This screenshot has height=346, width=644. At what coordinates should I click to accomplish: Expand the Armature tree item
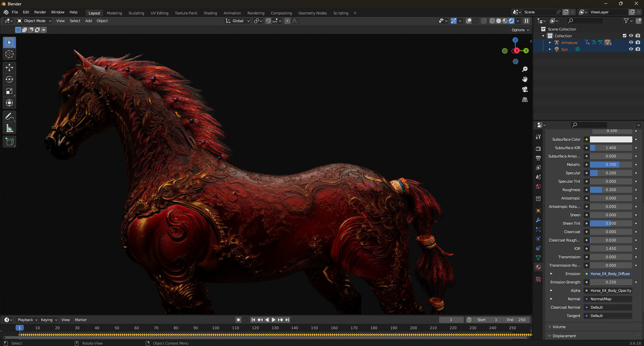pyautogui.click(x=550, y=42)
